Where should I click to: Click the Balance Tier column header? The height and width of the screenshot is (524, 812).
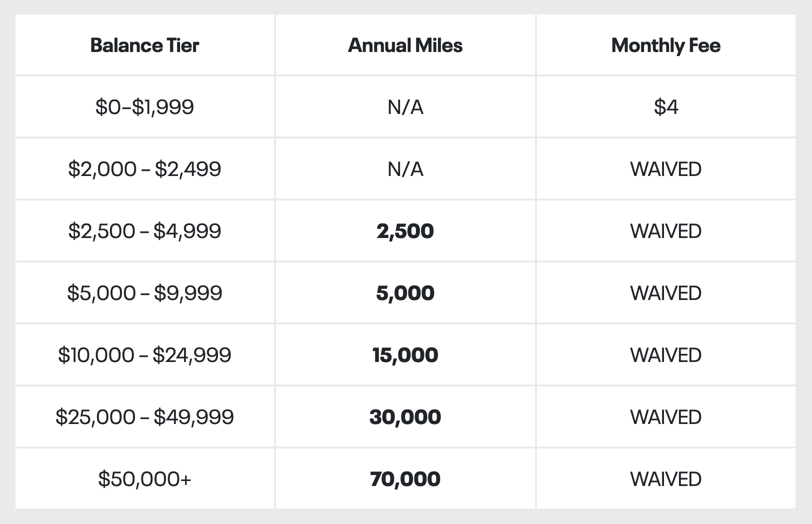tap(144, 45)
